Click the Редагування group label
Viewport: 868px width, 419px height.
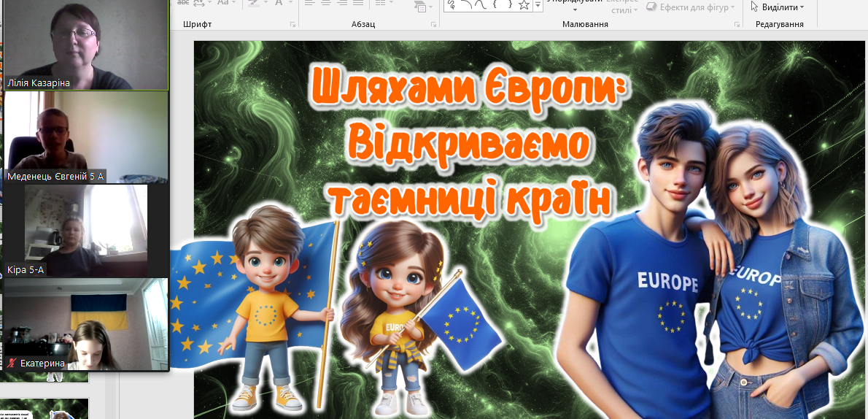780,24
